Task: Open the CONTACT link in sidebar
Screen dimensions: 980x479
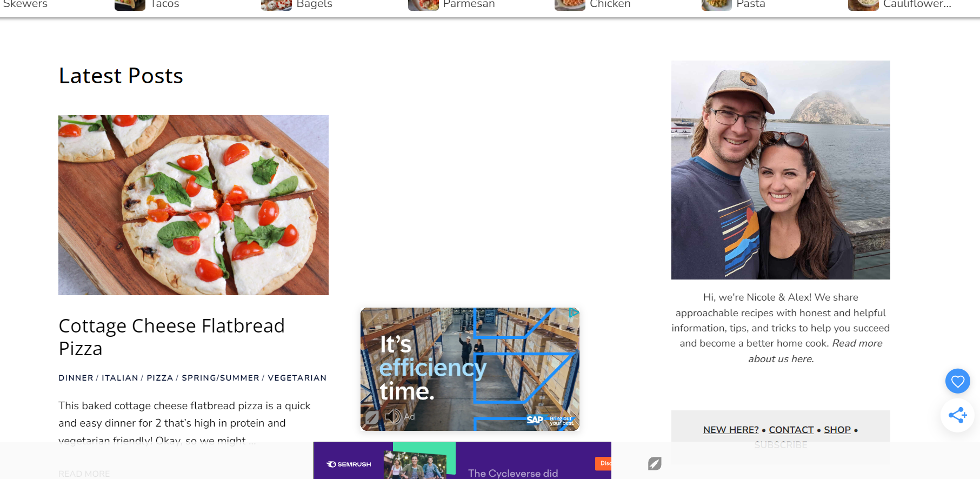Action: 791,430
